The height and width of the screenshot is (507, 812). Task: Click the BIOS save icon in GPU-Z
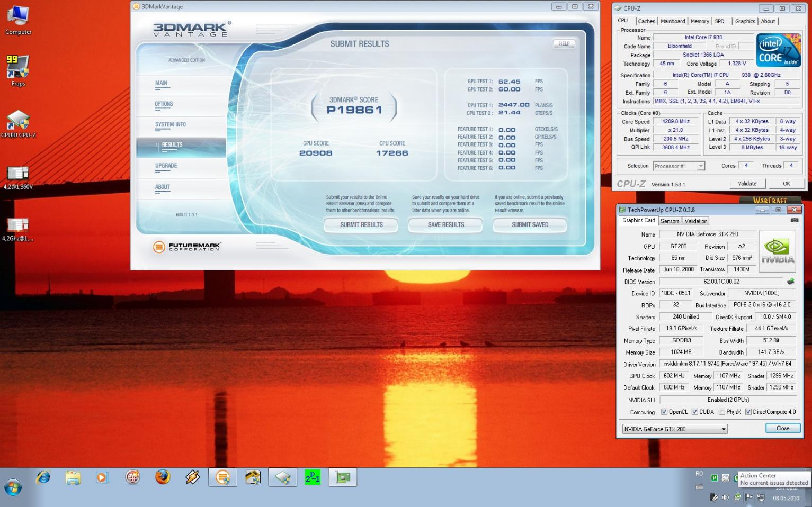coord(790,282)
